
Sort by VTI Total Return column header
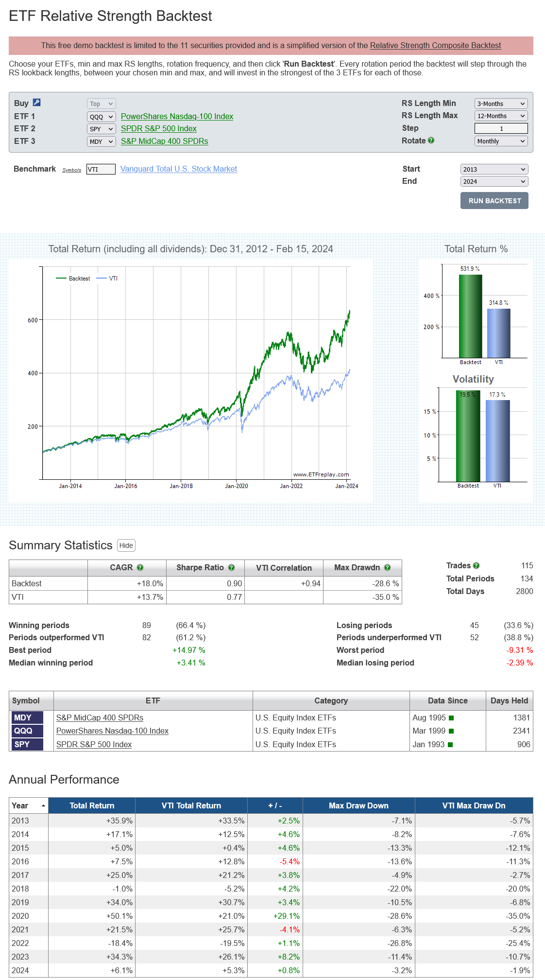[191, 806]
